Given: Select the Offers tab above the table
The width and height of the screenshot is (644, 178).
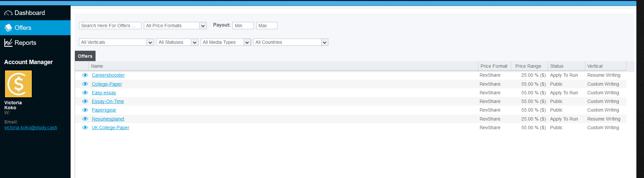Looking at the screenshot, I should 85,56.
